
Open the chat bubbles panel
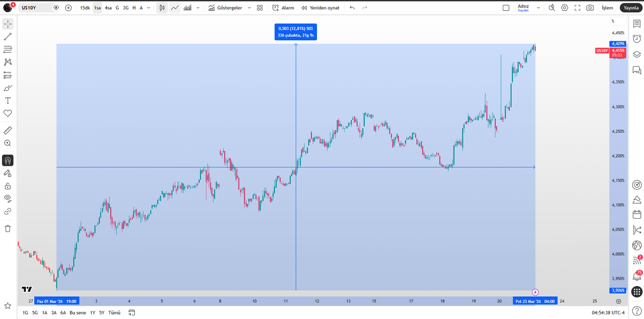[x=636, y=70]
